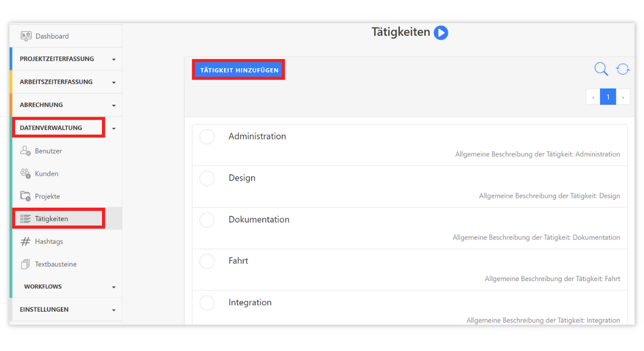Click the Hashtags hash symbol icon
The image size is (644, 351).
25,242
